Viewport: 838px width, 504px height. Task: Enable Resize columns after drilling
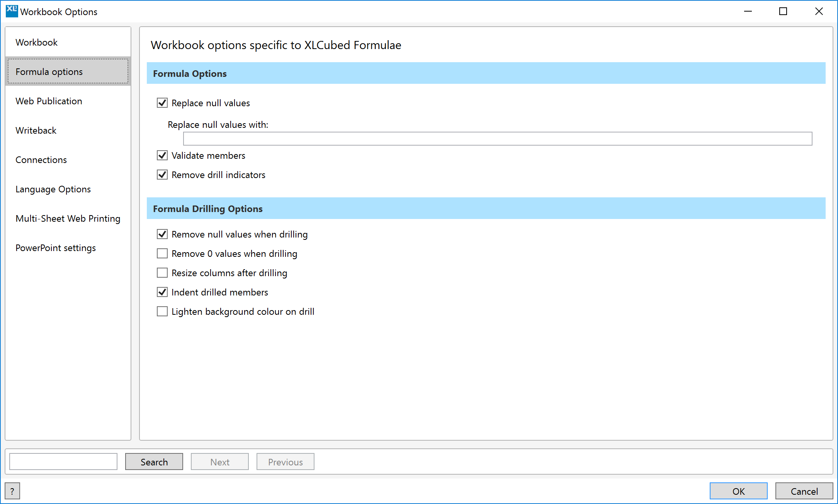[x=162, y=273]
